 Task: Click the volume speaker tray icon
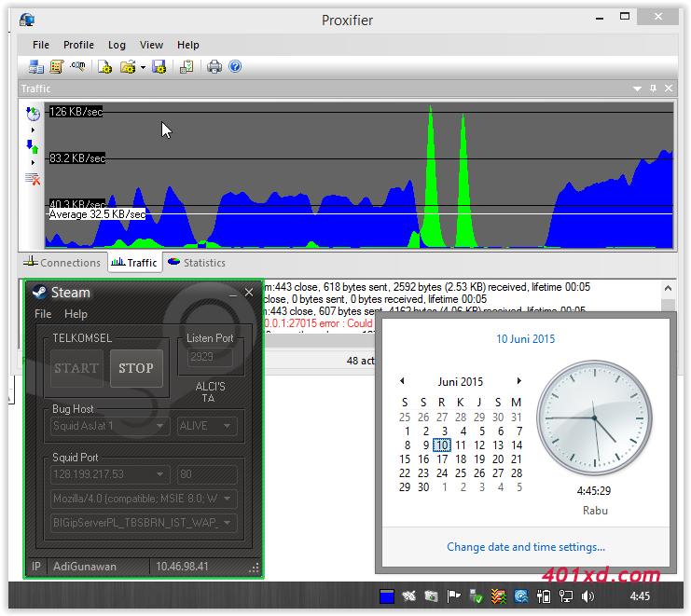[588, 596]
